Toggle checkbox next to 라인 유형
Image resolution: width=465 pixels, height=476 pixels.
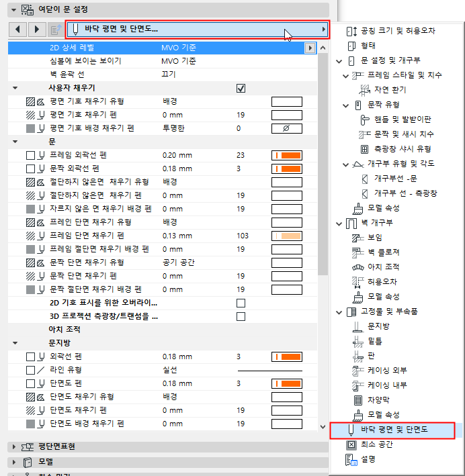[x=30, y=370]
